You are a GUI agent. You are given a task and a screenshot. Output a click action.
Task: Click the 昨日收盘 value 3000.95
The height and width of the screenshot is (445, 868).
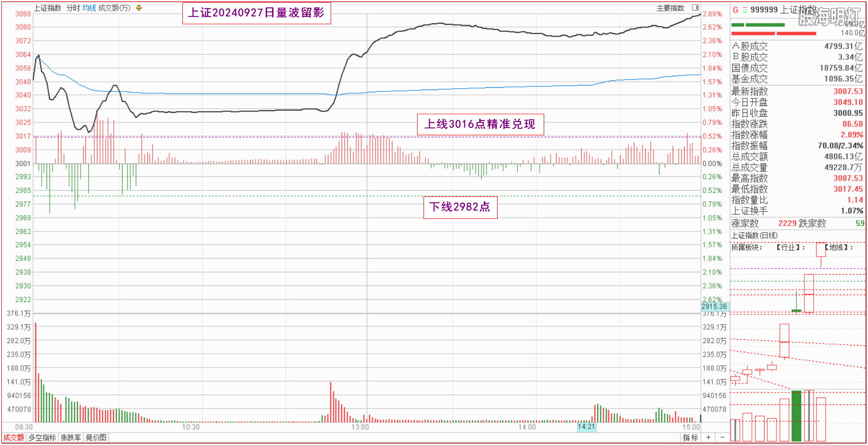848,113
